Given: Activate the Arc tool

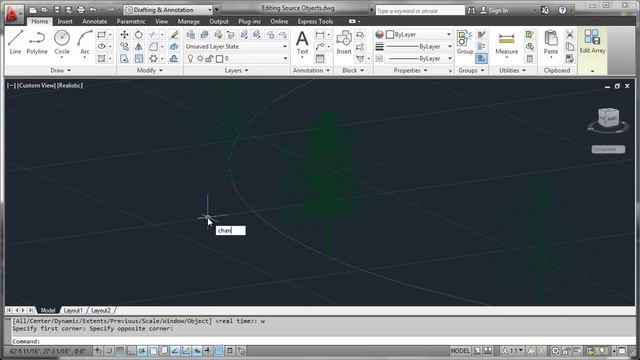Looking at the screenshot, I should tap(84, 42).
